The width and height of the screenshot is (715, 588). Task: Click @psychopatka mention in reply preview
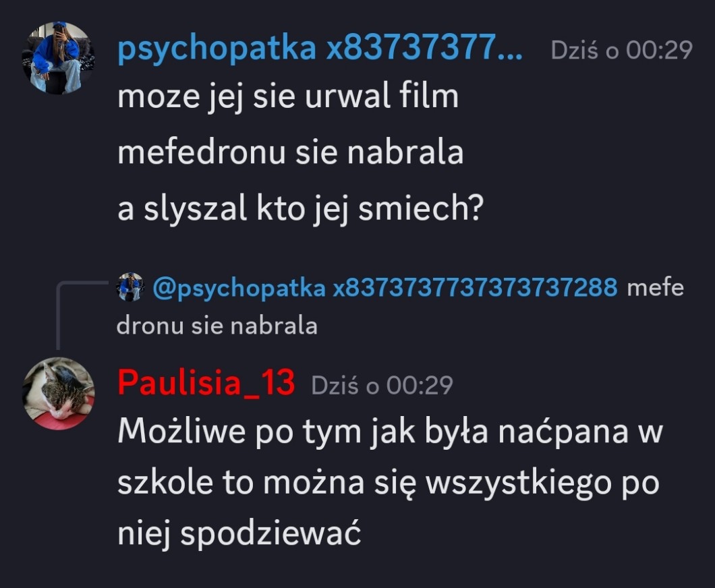coord(385,288)
